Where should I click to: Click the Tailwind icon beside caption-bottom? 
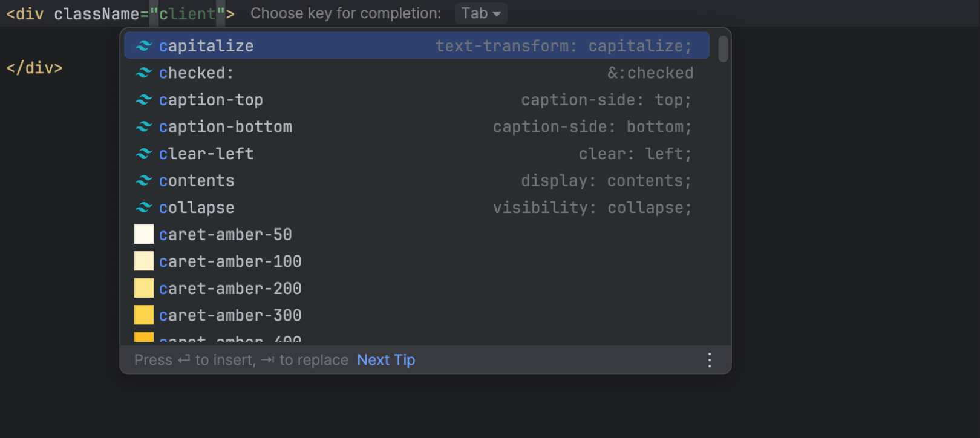(x=143, y=126)
